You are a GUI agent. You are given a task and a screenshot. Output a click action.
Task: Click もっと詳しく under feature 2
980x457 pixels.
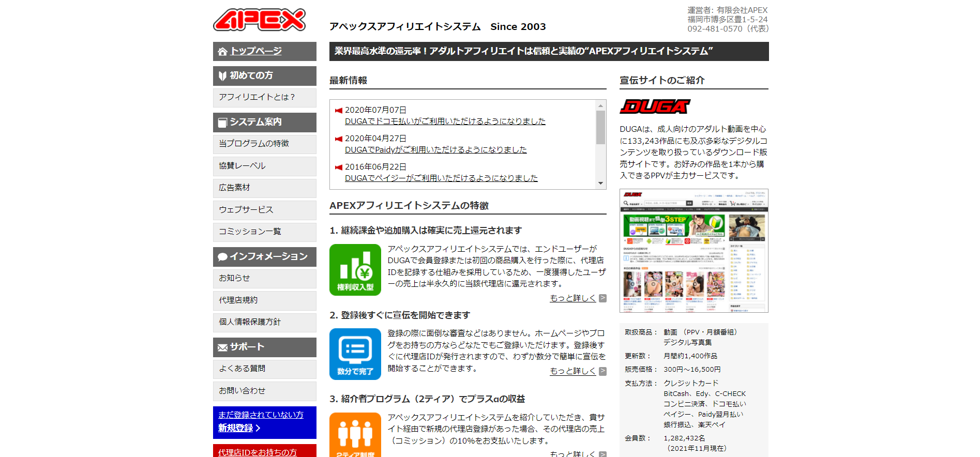[573, 371]
